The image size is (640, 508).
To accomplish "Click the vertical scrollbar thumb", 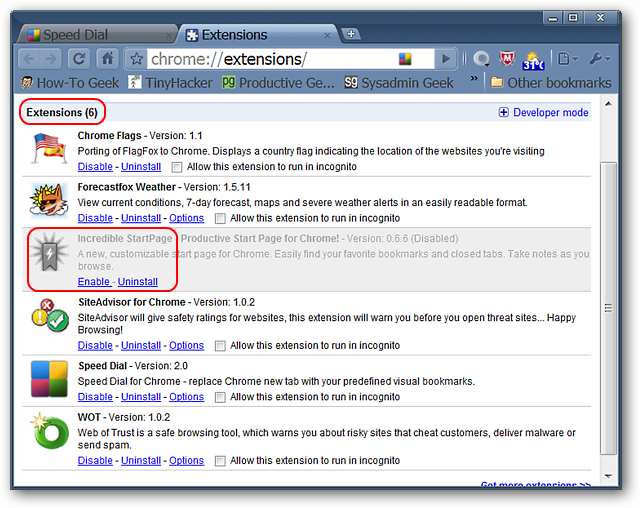I will tap(608, 308).
